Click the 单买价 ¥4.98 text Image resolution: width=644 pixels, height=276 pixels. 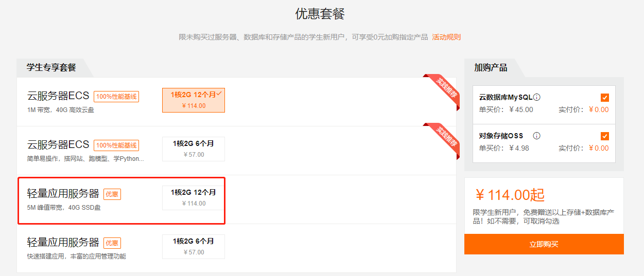point(504,148)
